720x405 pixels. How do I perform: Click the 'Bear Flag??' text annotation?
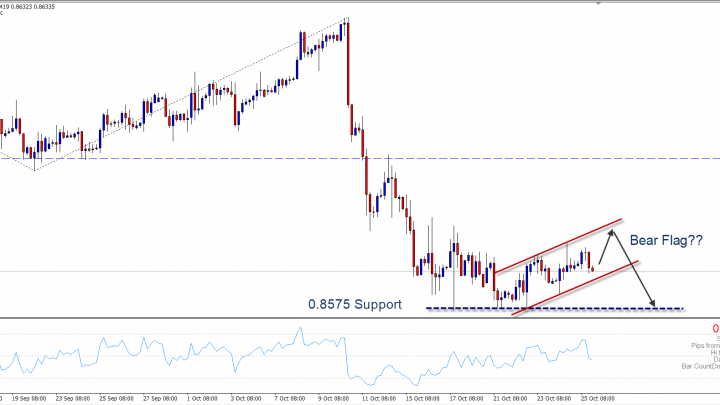pyautogui.click(x=667, y=240)
